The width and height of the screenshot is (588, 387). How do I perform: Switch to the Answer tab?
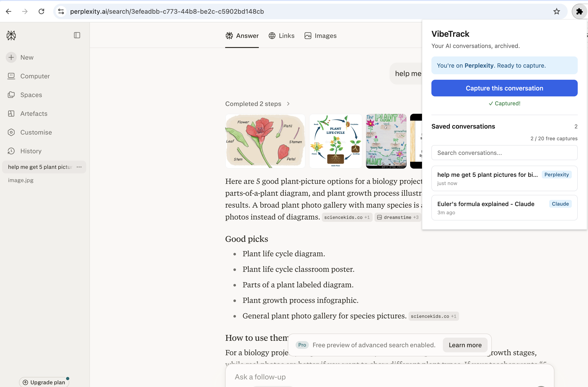pos(242,36)
